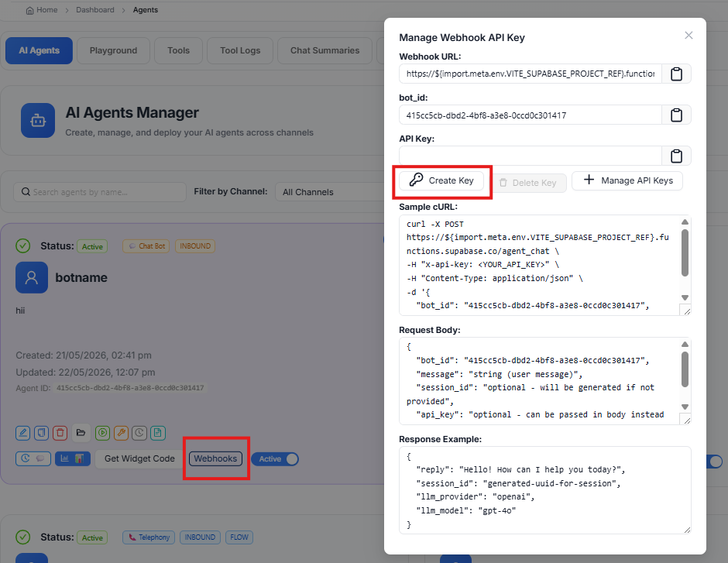Image resolution: width=728 pixels, height=563 pixels.
Task: Click the Telephony badge on the second agent
Action: 149,537
